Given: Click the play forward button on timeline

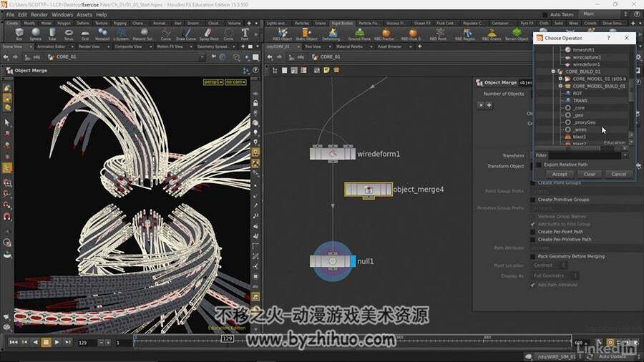Looking at the screenshot, I should (x=57, y=342).
